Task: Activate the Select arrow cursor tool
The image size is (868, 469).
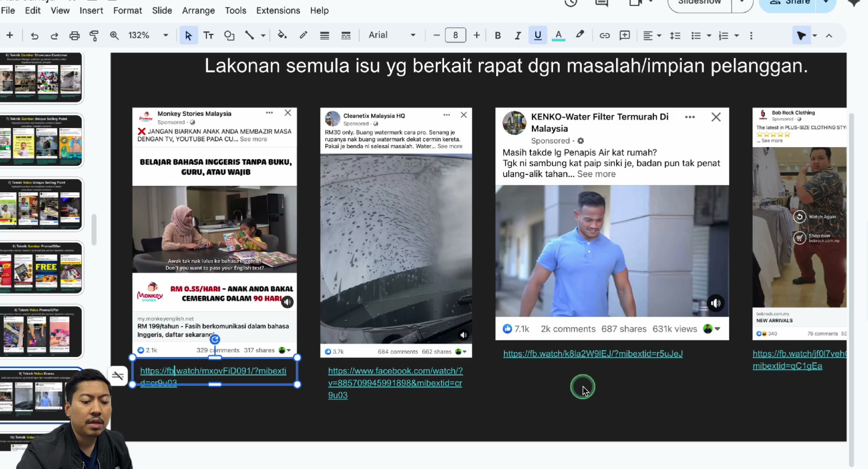Action: tap(189, 35)
